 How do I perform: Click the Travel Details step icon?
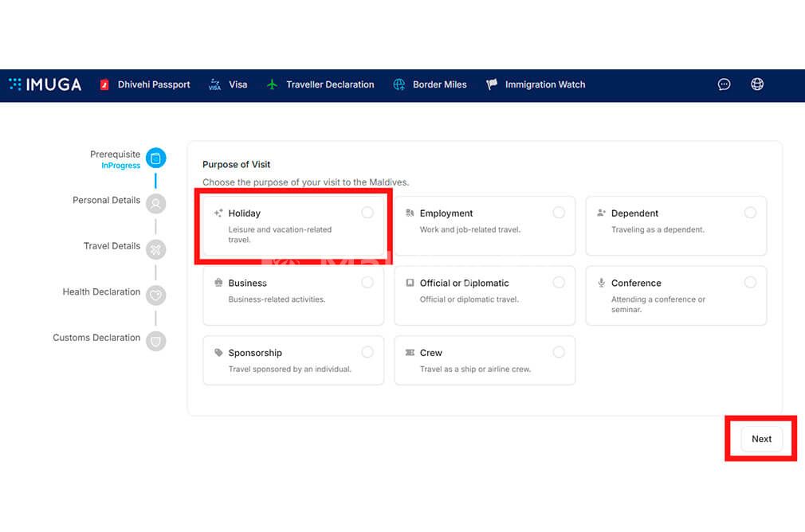click(155, 249)
